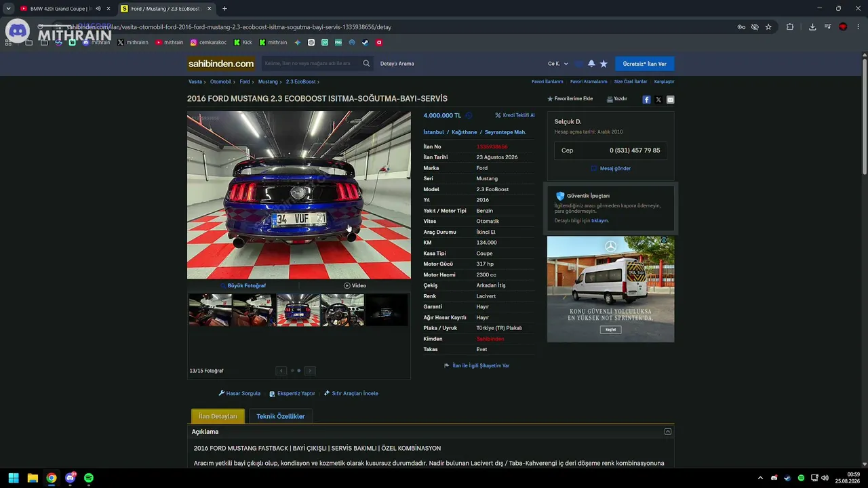Image resolution: width=868 pixels, height=488 pixels.
Task: Open the Ce K. account dropdown
Action: (x=558, y=64)
